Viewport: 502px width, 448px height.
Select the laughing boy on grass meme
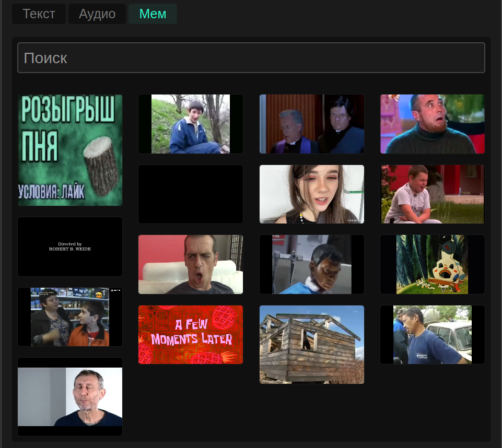click(x=433, y=194)
